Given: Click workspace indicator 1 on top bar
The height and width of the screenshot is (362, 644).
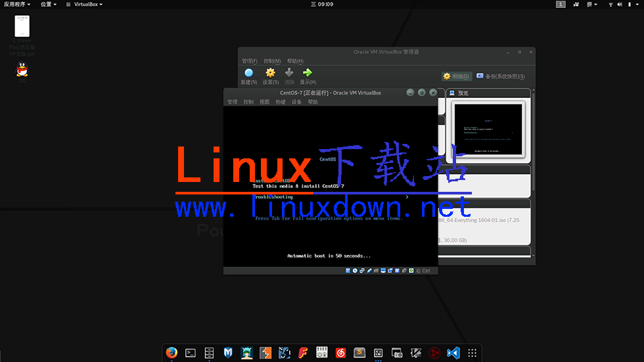Looking at the screenshot, I should coord(561,4).
